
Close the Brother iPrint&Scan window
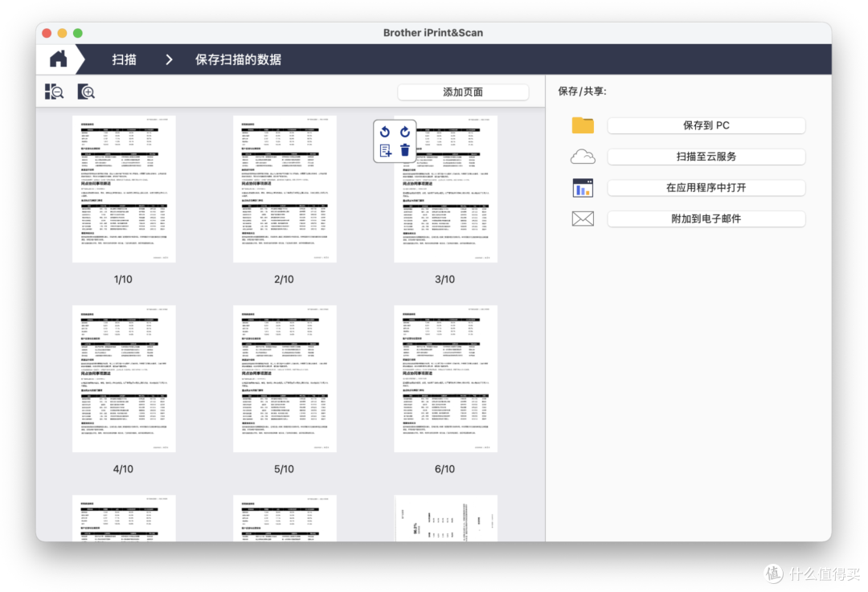point(47,33)
